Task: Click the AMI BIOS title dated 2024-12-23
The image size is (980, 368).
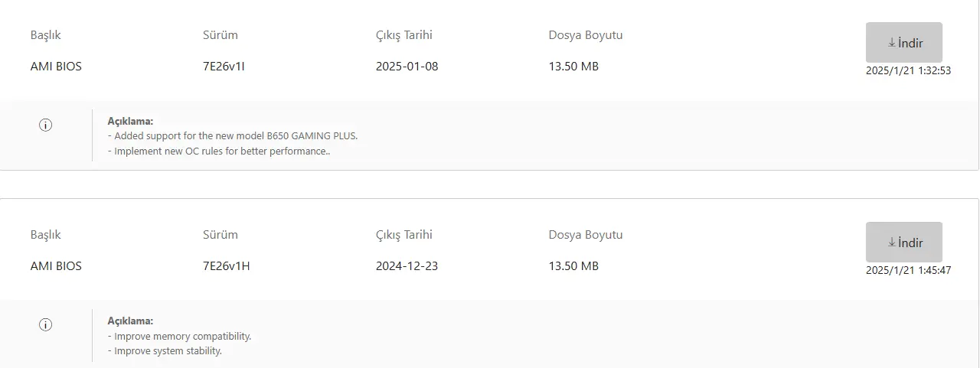Action: tap(56, 266)
